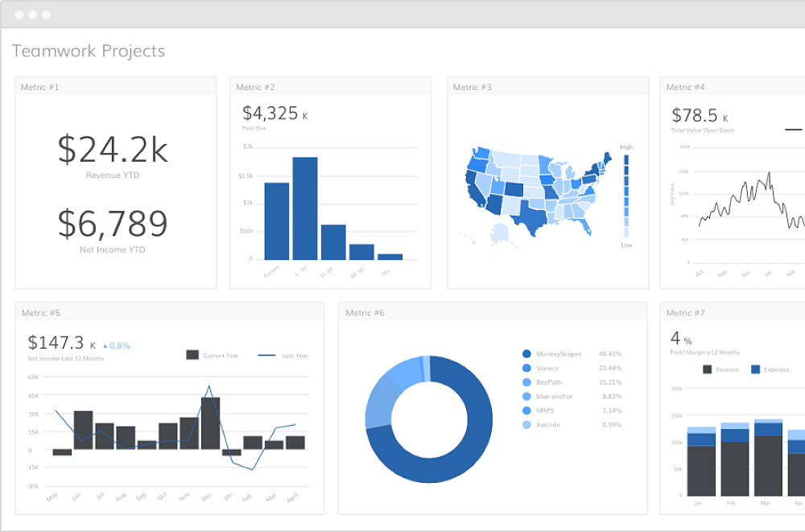Click the High-to-Low color scale bar

(x=626, y=196)
